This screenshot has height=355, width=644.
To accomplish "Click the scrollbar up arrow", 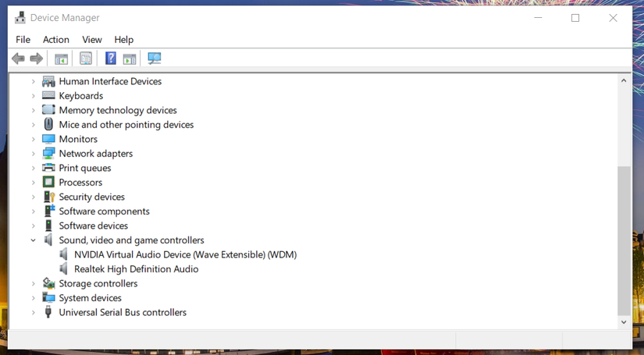I will pos(624,81).
